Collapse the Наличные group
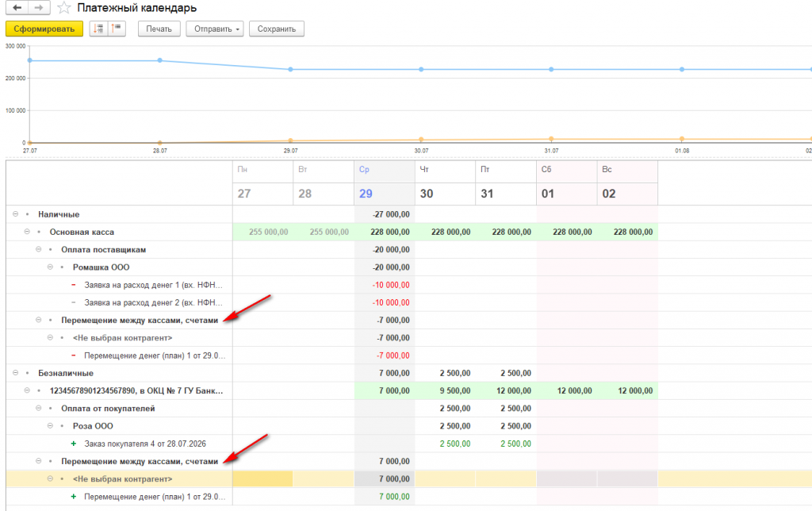 click(x=16, y=214)
